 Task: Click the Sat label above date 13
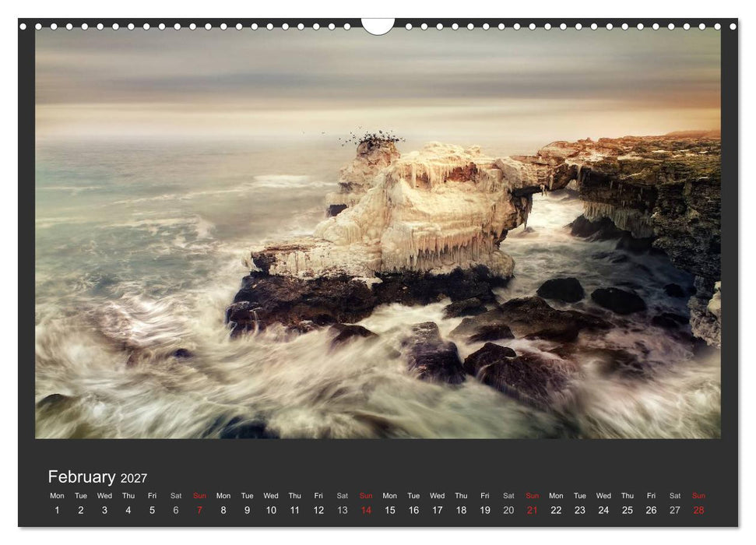click(x=343, y=495)
